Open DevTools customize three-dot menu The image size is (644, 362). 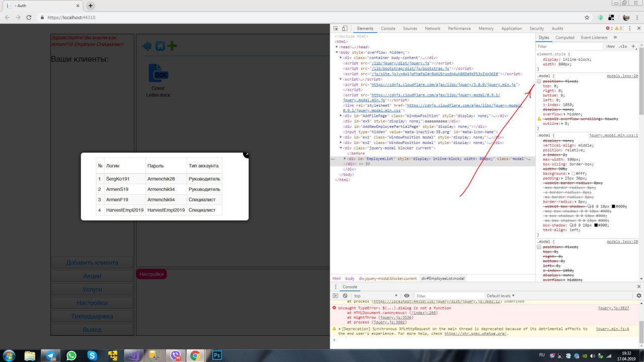pos(629,29)
